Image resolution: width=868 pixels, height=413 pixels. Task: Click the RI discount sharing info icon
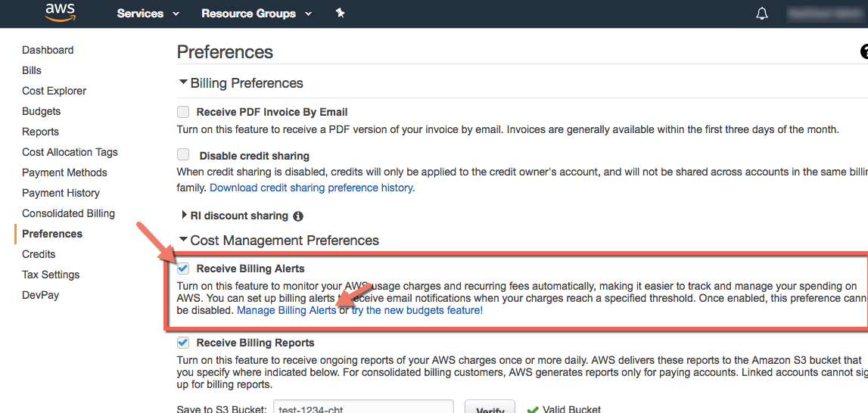point(298,216)
